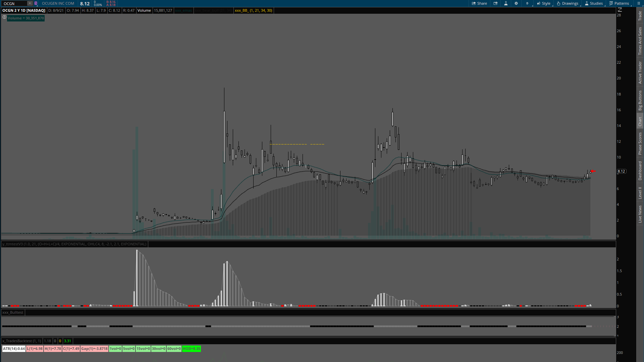Click the quick chart snapshot icon
The image size is (644, 362).
tap(495, 3)
